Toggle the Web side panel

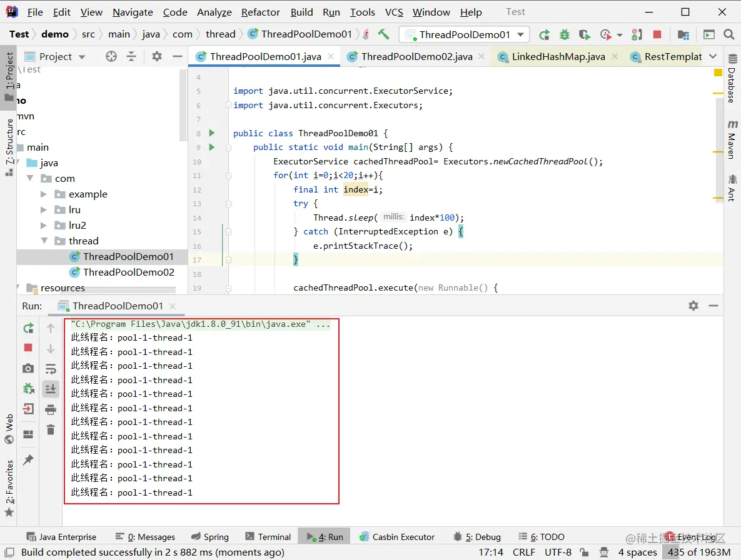click(x=9, y=429)
